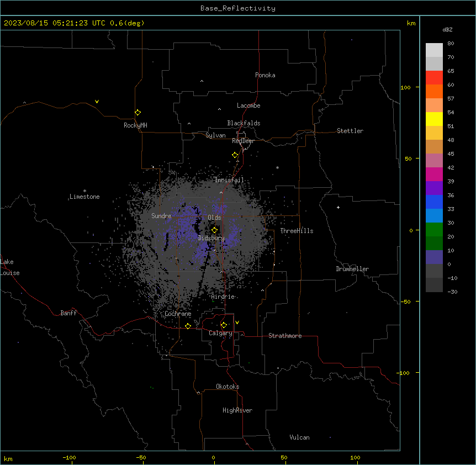Click the -100 tick on the horizontal axis
Screen dimensions: 476x465
coord(70,458)
